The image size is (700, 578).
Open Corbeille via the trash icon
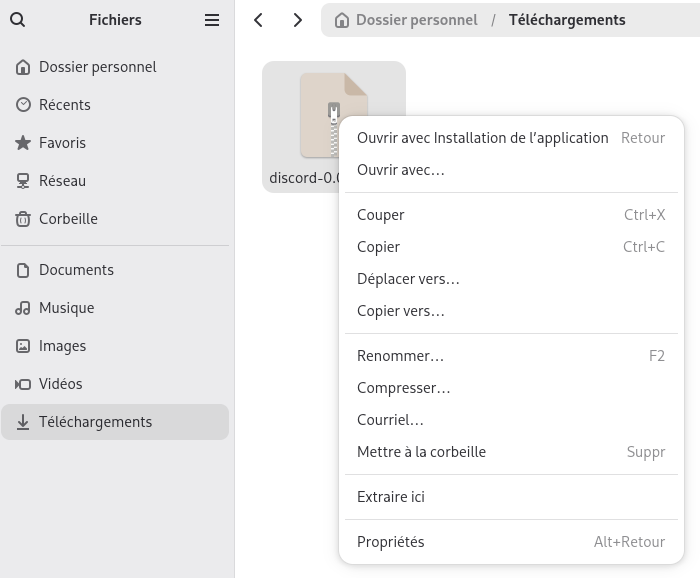pos(23,219)
